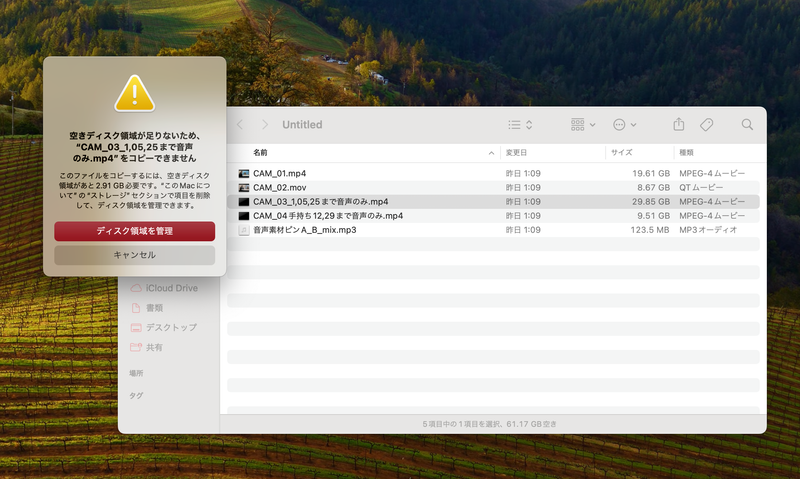Click the 9.51 GB size cell
Viewport: 800px width, 479px height.
point(653,216)
